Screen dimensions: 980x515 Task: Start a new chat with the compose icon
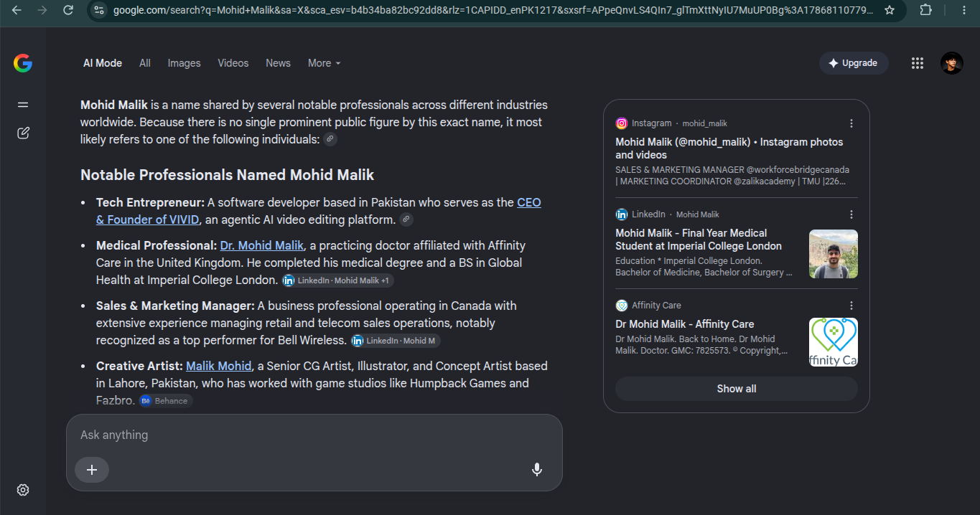coord(23,133)
